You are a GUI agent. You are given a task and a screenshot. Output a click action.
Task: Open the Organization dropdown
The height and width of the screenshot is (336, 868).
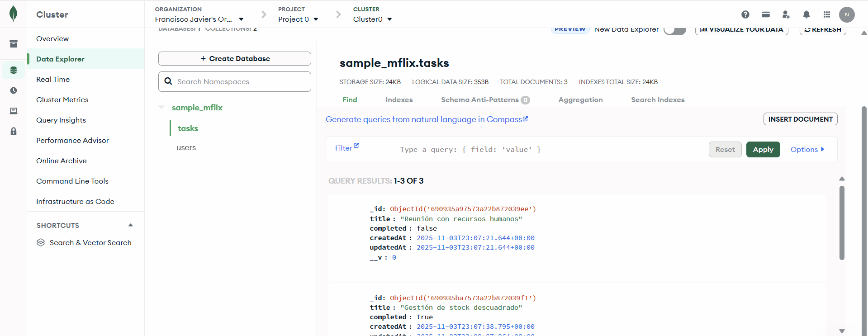click(199, 19)
